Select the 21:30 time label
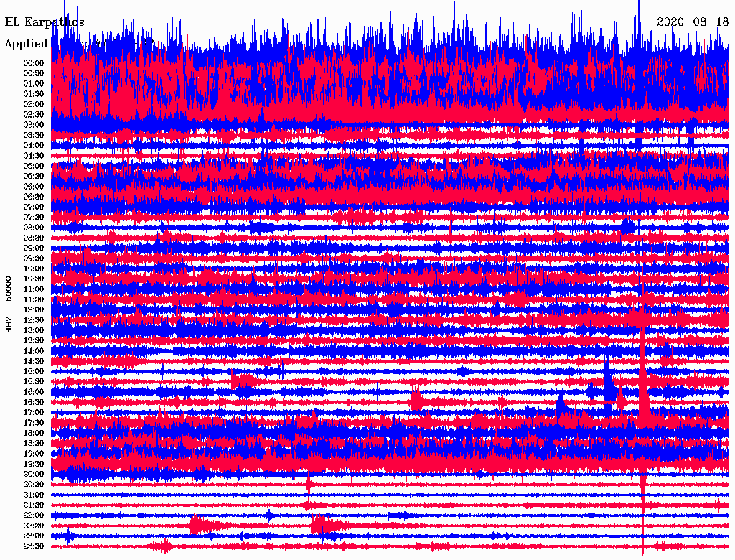The height and width of the screenshot is (560, 735). point(34,505)
